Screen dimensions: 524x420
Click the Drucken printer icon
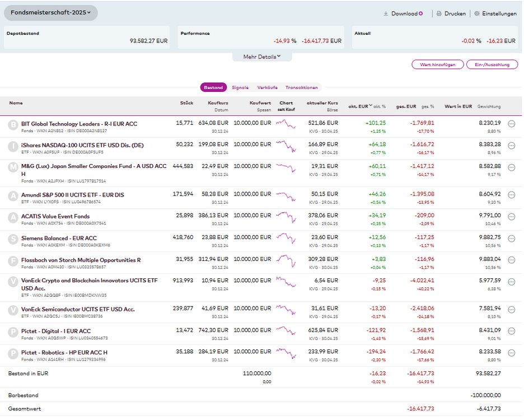coord(439,13)
